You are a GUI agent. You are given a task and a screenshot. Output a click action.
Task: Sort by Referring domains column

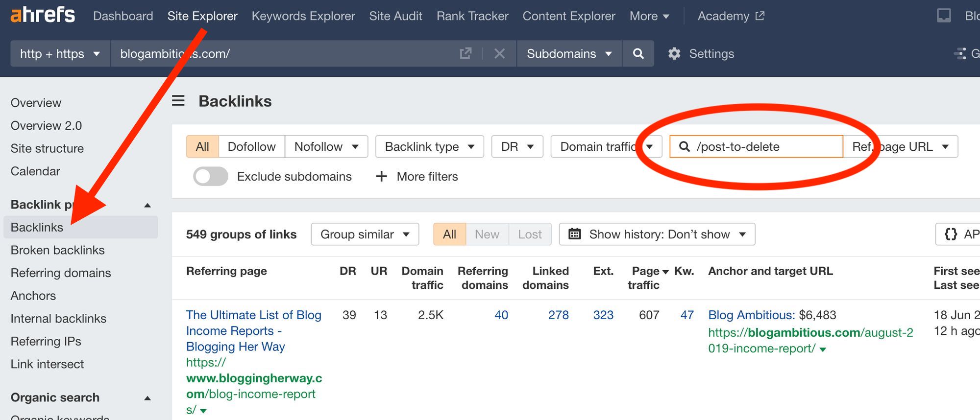pyautogui.click(x=483, y=278)
